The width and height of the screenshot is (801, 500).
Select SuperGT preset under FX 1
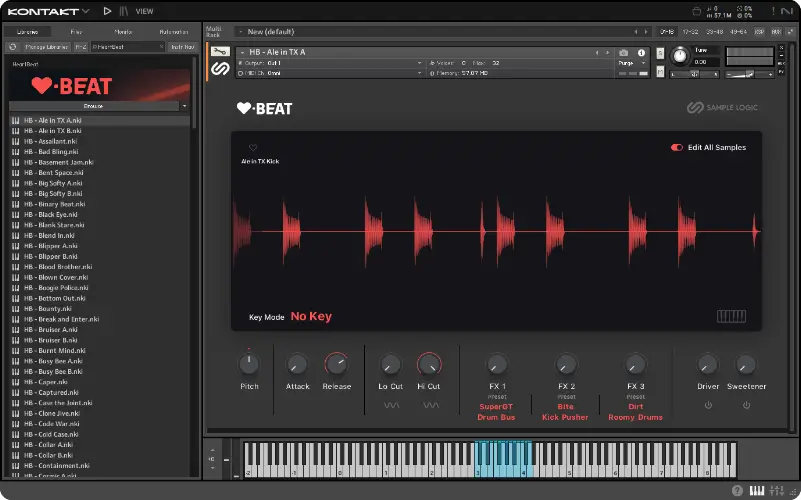[x=496, y=407]
